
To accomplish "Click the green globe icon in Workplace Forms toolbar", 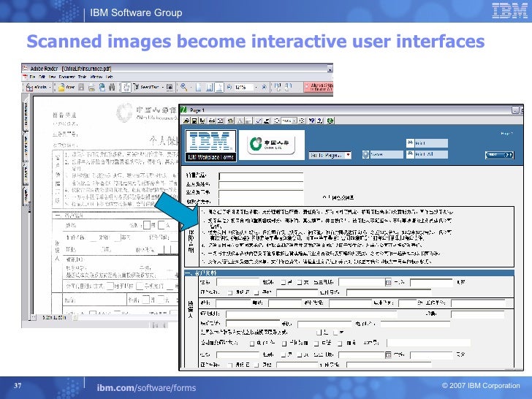I will pos(330,121).
